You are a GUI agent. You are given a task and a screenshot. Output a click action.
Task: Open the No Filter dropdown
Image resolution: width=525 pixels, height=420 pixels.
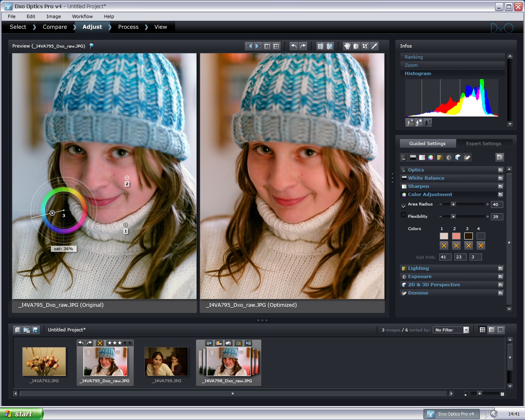pyautogui.click(x=451, y=330)
